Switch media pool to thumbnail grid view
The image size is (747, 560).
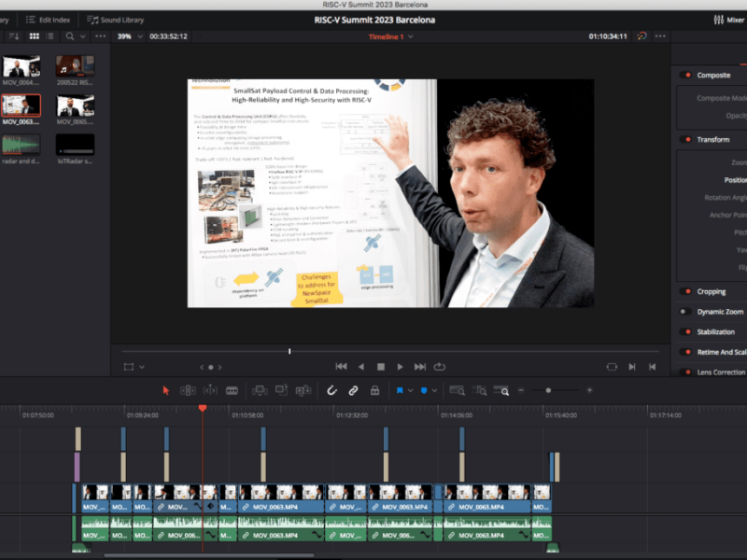click(35, 36)
